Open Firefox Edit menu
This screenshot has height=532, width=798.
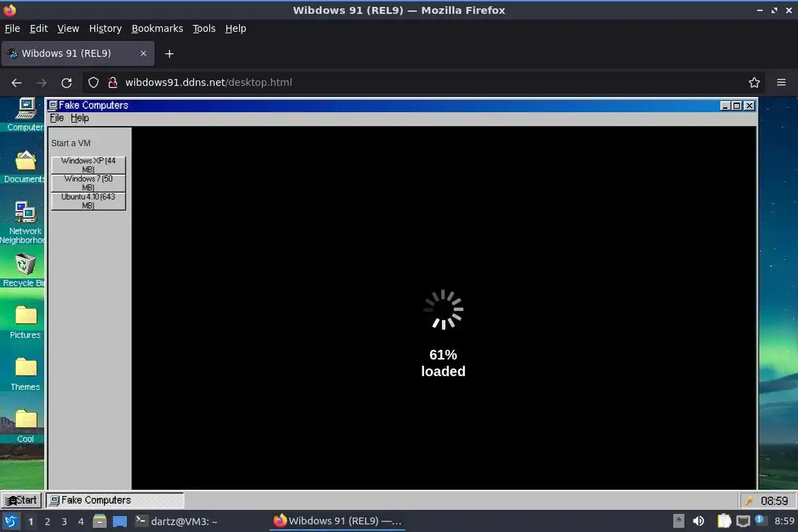coord(39,28)
